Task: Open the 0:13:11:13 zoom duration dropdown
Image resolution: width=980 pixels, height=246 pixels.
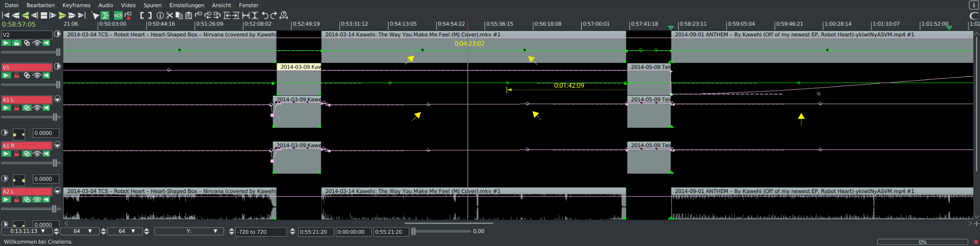Action: tap(27, 231)
